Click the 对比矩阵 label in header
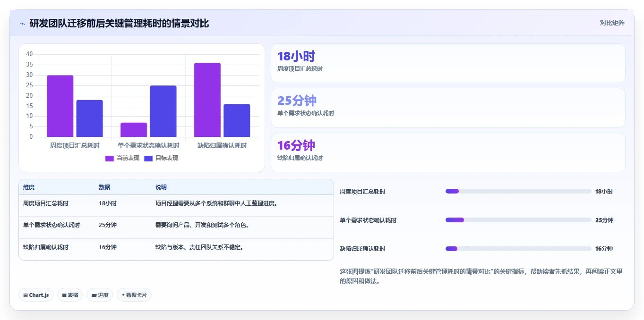The height and width of the screenshot is (320, 644). [612, 23]
